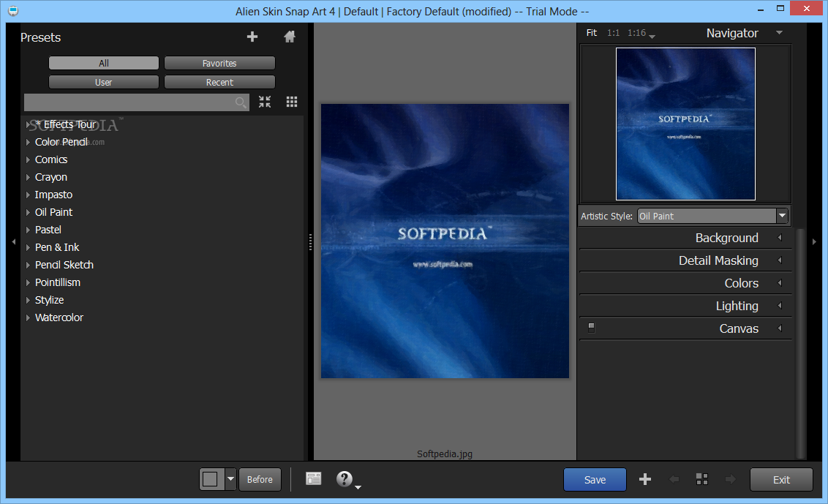Open the help menu dropdown arrow
Image resolution: width=828 pixels, height=504 pixels.
pyautogui.click(x=358, y=487)
